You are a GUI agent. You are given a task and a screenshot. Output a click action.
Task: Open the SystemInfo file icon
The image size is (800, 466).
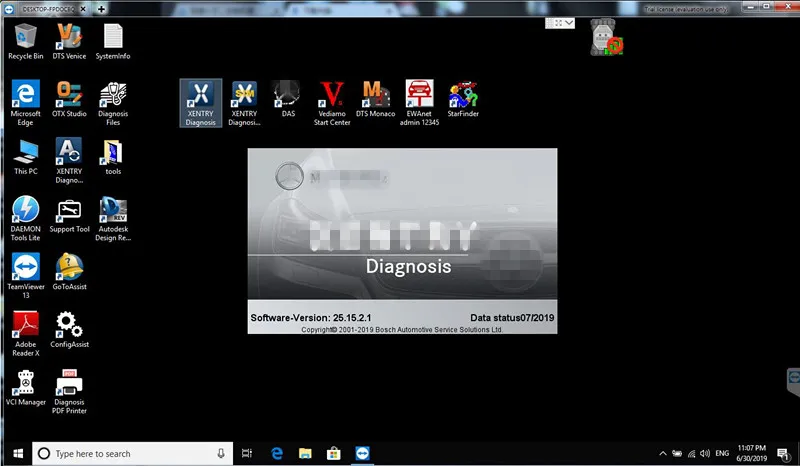[x=113, y=41]
